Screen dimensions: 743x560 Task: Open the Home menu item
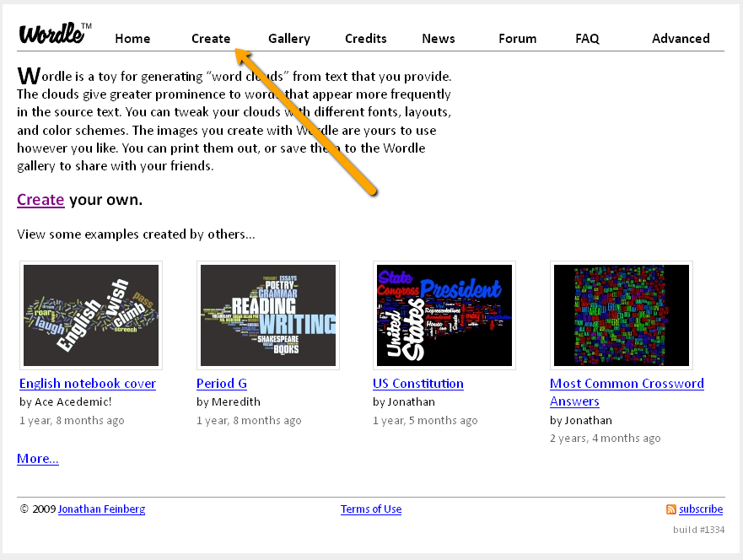tap(132, 39)
